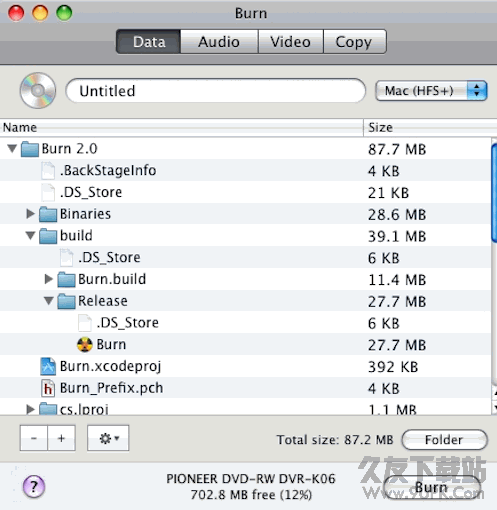Viewport: 497px width, 510px height.
Task: Click the cs.lproj folder icon
Action: (48, 409)
